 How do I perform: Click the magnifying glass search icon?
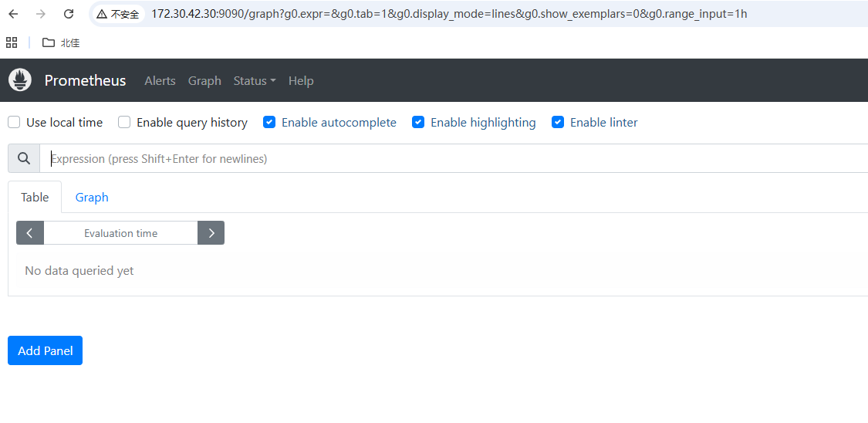[24, 158]
